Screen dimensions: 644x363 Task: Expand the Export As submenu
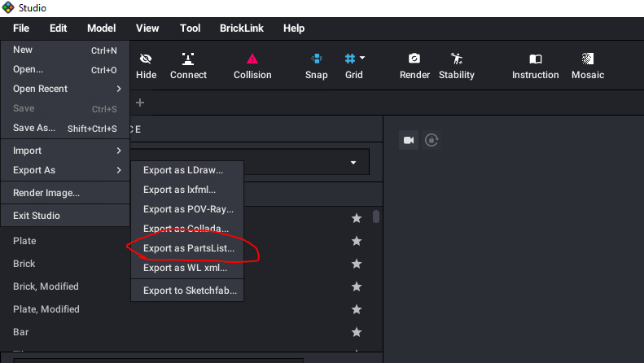tap(65, 170)
